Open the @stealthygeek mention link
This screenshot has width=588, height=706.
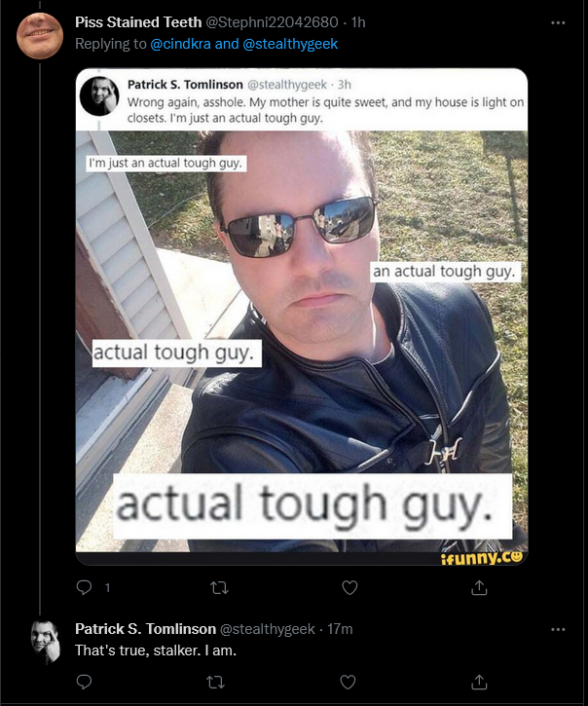coord(290,44)
